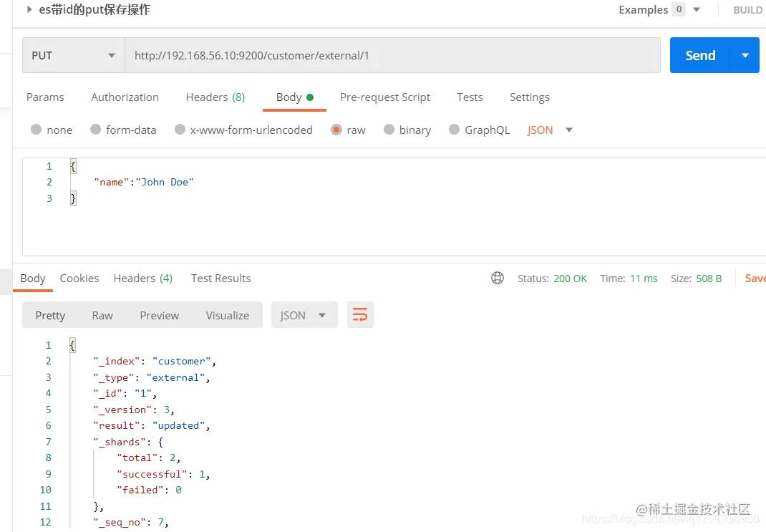This screenshot has width=766, height=532.
Task: Click the "successful": 1 response line
Action: (163, 474)
